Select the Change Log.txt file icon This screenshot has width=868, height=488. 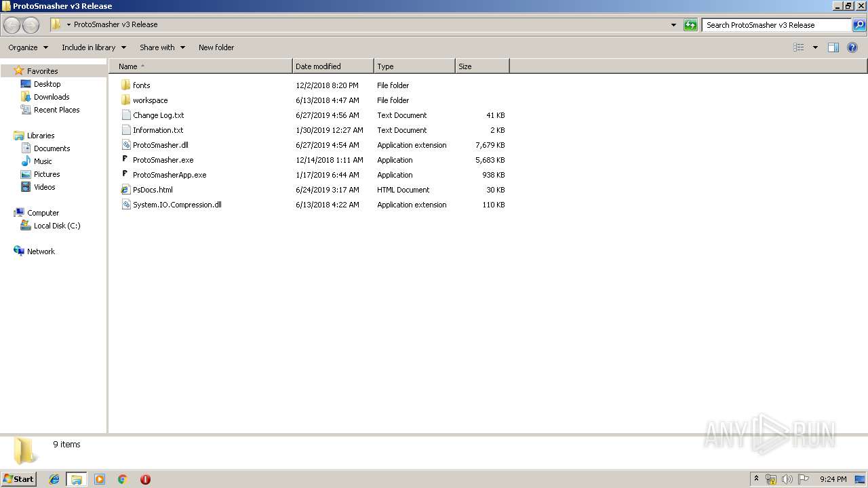pyautogui.click(x=125, y=115)
